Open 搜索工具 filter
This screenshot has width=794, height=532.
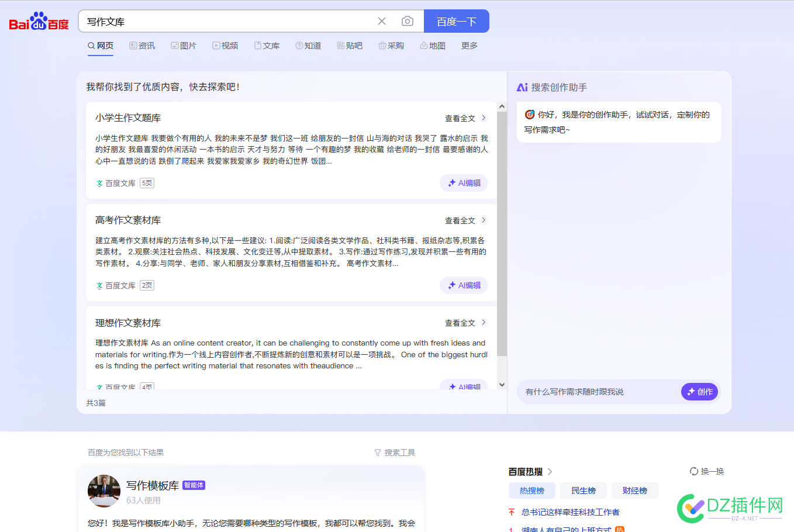pyautogui.click(x=395, y=452)
